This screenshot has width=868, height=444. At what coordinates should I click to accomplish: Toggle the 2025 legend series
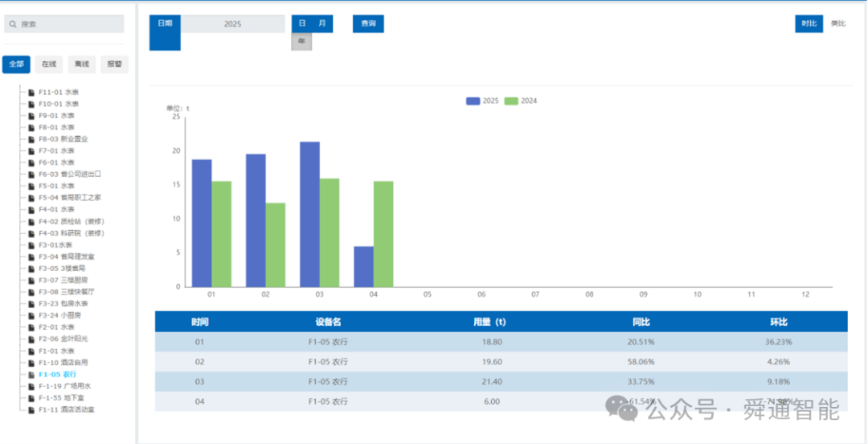482,101
